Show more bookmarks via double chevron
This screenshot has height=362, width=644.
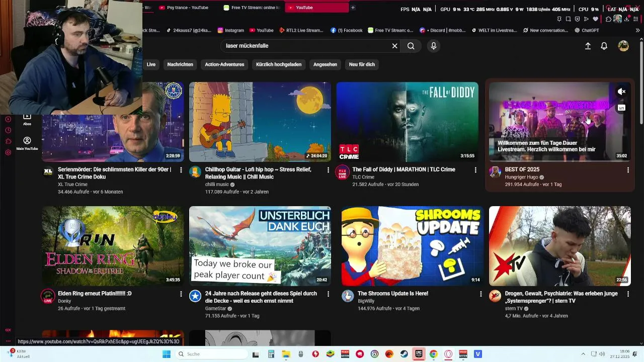(x=638, y=30)
